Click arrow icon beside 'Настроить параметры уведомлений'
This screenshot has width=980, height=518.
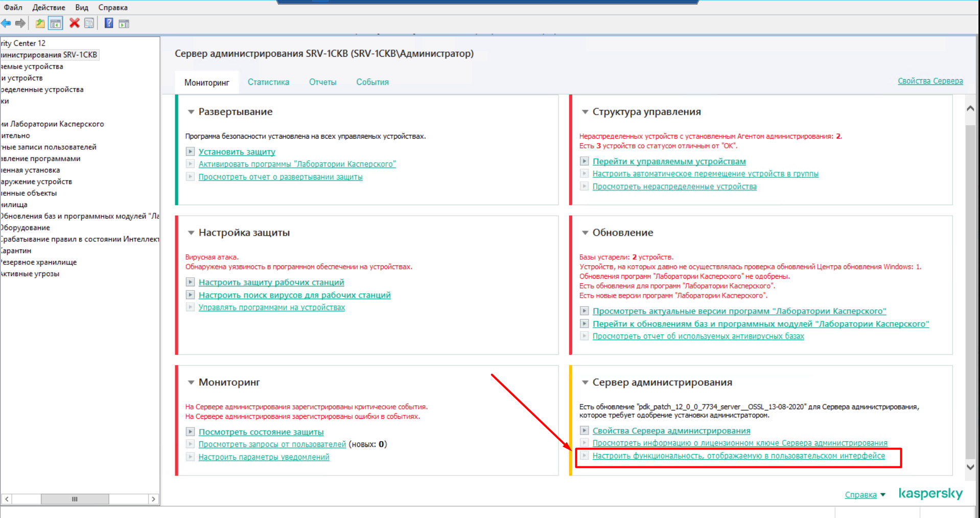[x=190, y=457]
